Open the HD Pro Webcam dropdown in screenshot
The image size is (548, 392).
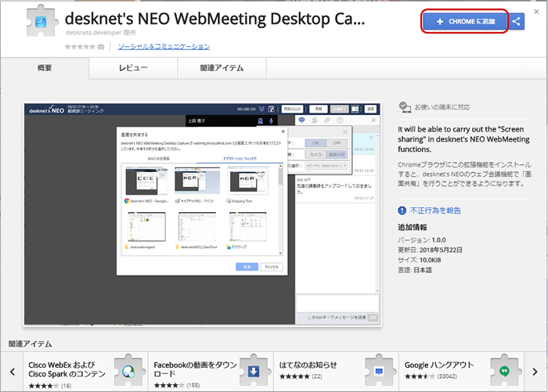tap(326, 166)
